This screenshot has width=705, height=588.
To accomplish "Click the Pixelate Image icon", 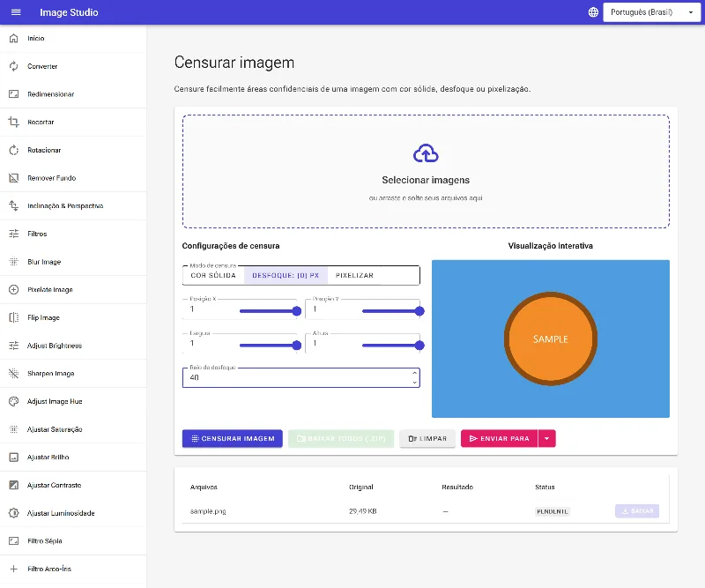I will 14,289.
